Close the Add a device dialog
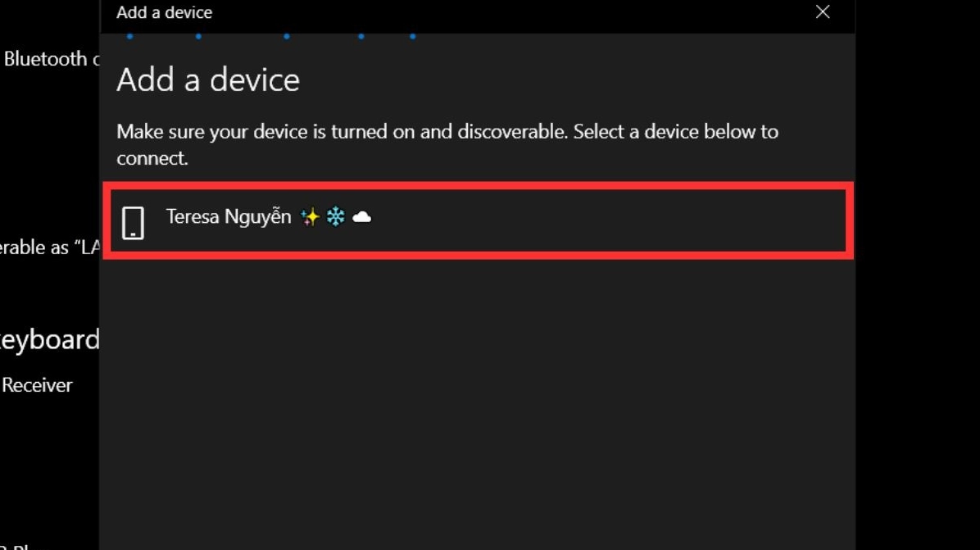The height and width of the screenshot is (550, 980). pyautogui.click(x=823, y=12)
